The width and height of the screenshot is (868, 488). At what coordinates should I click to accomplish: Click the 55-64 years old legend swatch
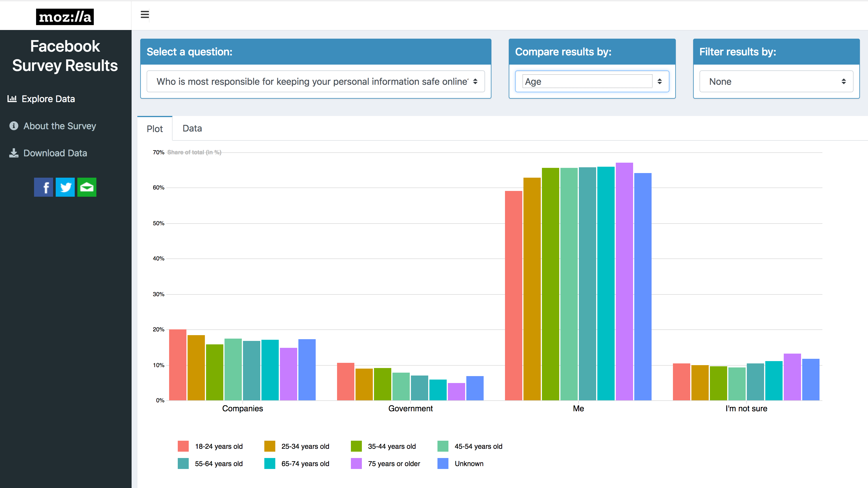tap(183, 463)
